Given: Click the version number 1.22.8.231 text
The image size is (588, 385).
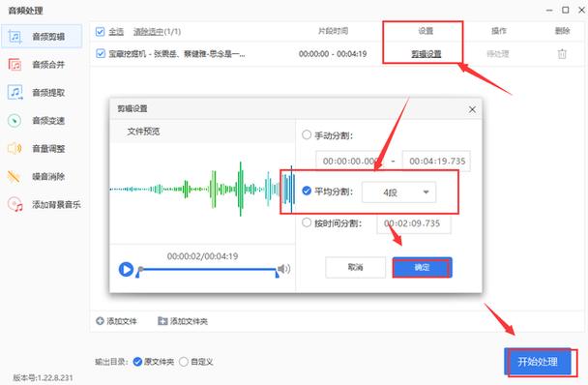Looking at the screenshot, I should tap(43, 377).
